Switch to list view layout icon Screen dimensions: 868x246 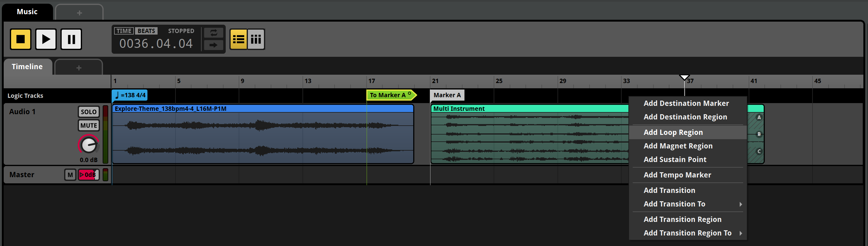click(x=239, y=39)
